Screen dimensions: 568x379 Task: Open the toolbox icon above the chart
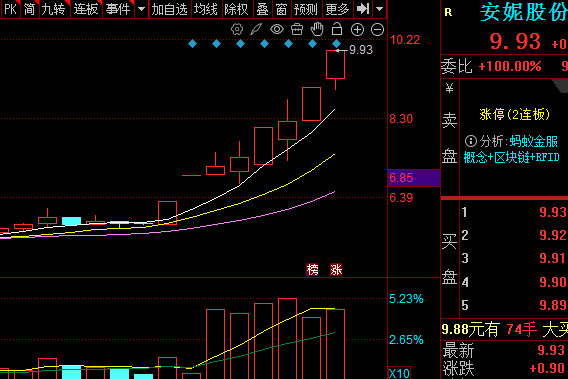click(x=297, y=29)
